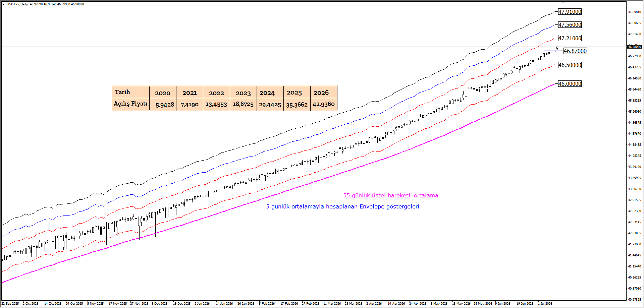This screenshot has width=644, height=308.
Task: Select the 47.21000 price label
Action: click(570, 38)
